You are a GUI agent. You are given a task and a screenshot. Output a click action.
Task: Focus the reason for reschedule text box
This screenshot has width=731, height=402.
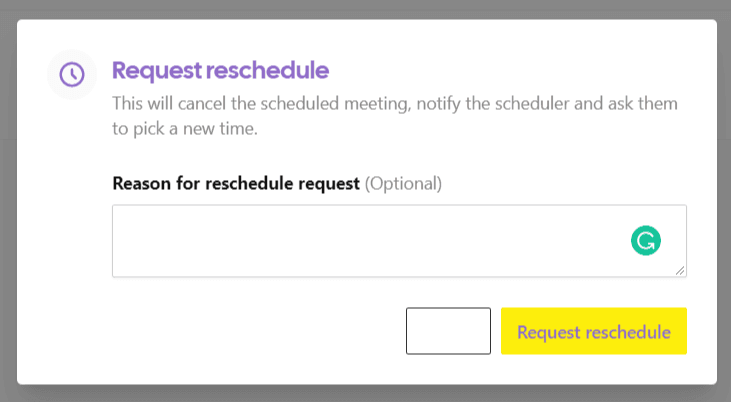tap(370, 241)
